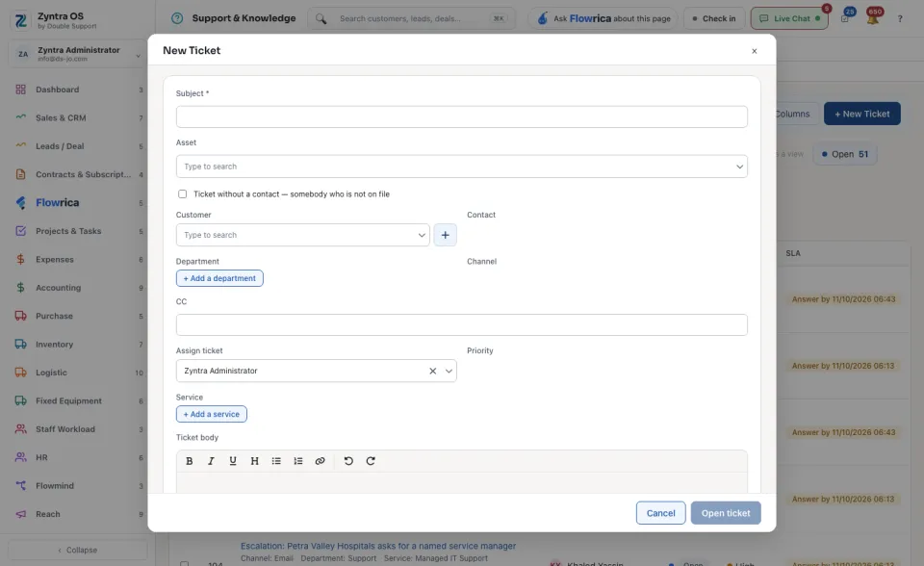The height and width of the screenshot is (566, 924).
Task: Click the Expenses dollar icon in sidebar
Action: tap(20, 260)
